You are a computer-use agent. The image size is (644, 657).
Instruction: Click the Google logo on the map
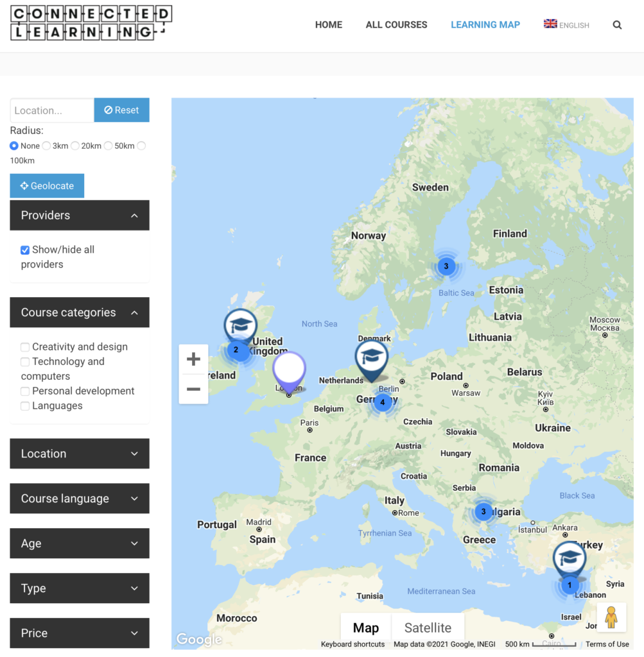[x=199, y=639]
